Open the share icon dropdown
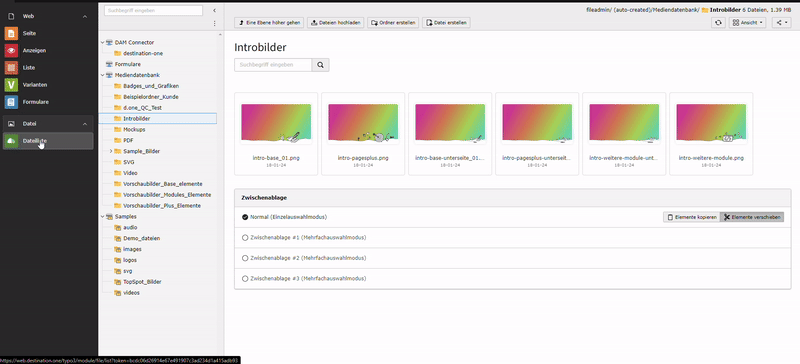 [x=781, y=22]
